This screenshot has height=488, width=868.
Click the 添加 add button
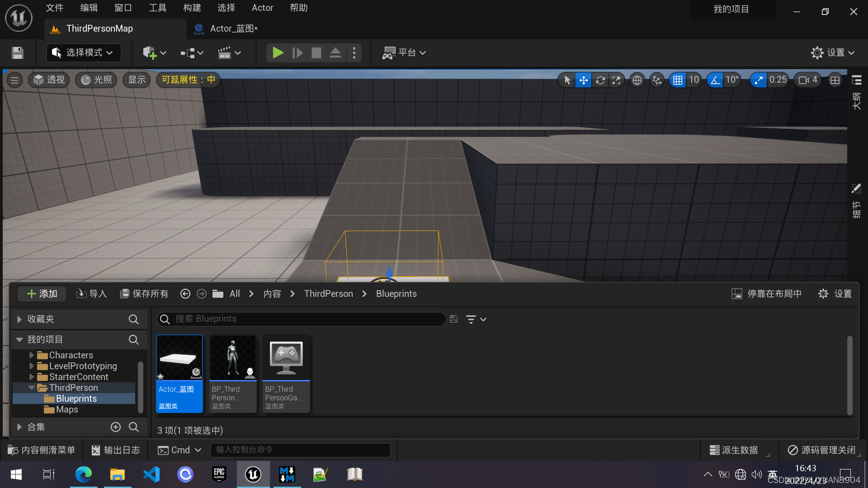click(x=42, y=294)
